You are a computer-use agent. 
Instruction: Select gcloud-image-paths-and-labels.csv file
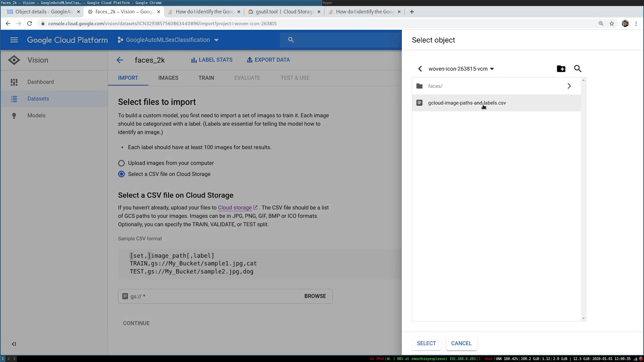pos(496,103)
